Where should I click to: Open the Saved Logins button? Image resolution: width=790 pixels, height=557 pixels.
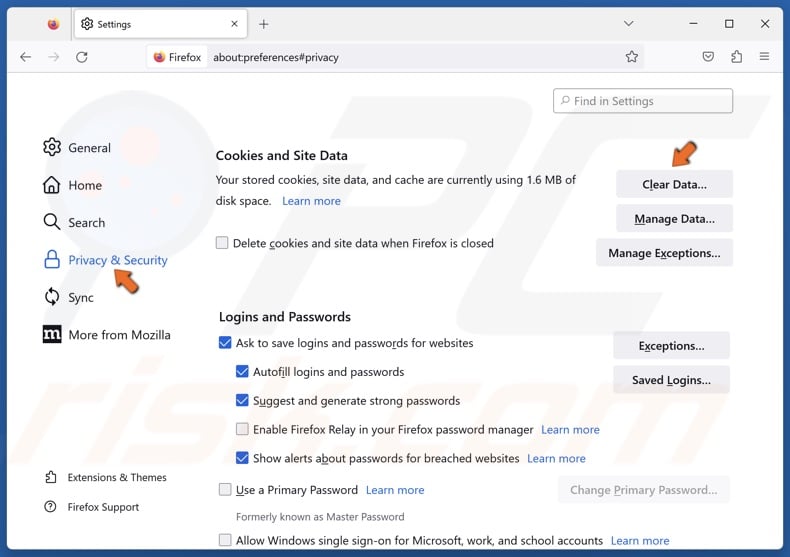point(671,380)
